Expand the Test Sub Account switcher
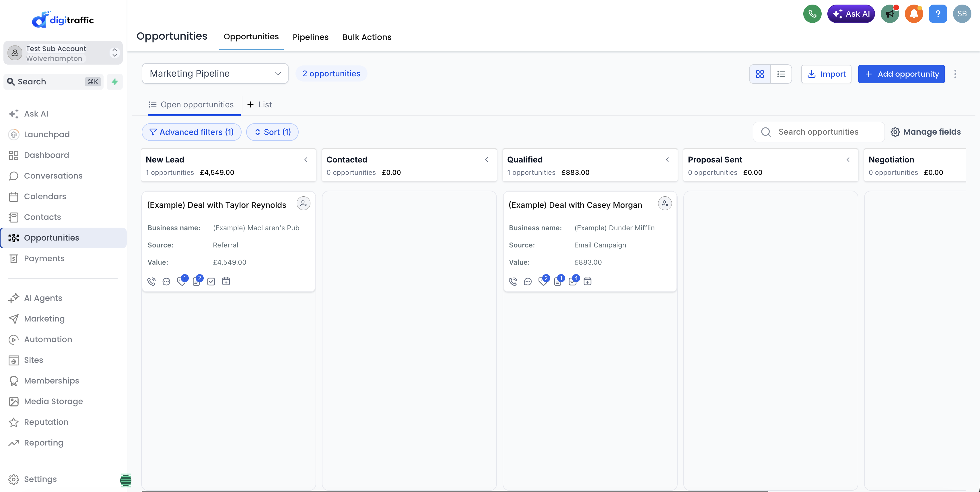The width and height of the screenshot is (980, 492). click(x=63, y=53)
